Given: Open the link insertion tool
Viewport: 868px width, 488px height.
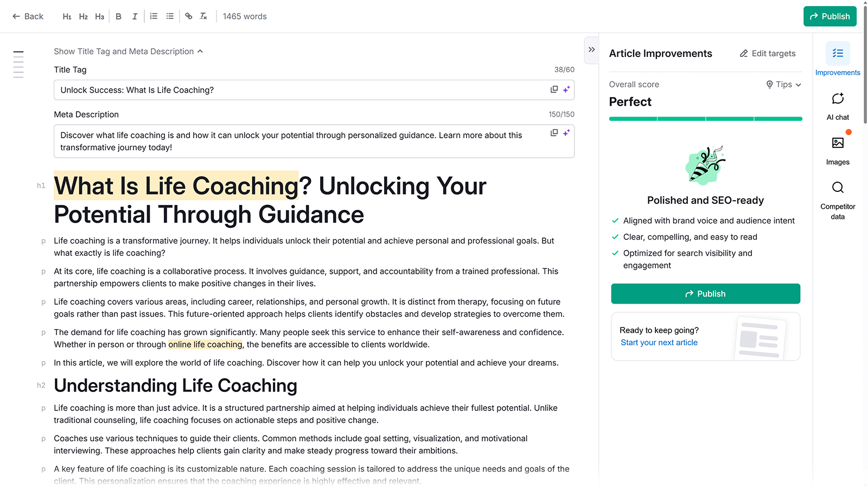Looking at the screenshot, I should pos(188,16).
